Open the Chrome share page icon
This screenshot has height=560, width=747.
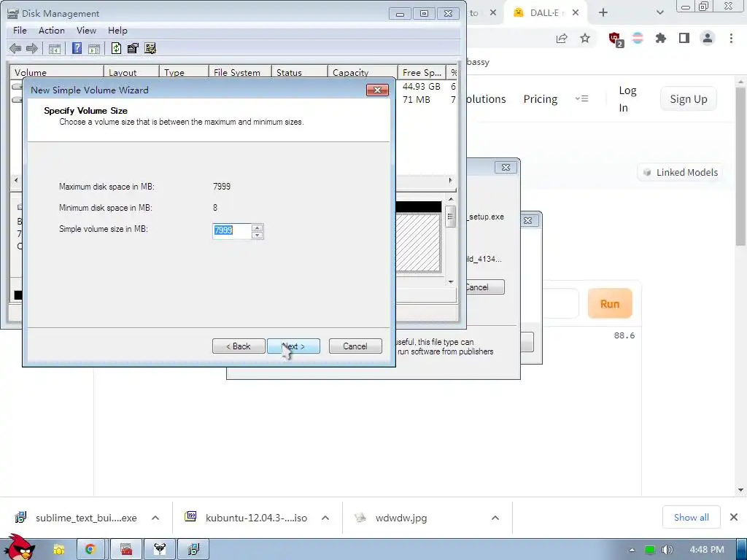click(x=562, y=39)
